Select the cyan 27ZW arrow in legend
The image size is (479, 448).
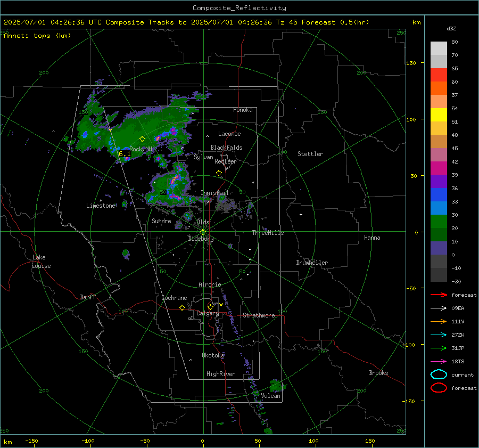pyautogui.click(x=439, y=335)
